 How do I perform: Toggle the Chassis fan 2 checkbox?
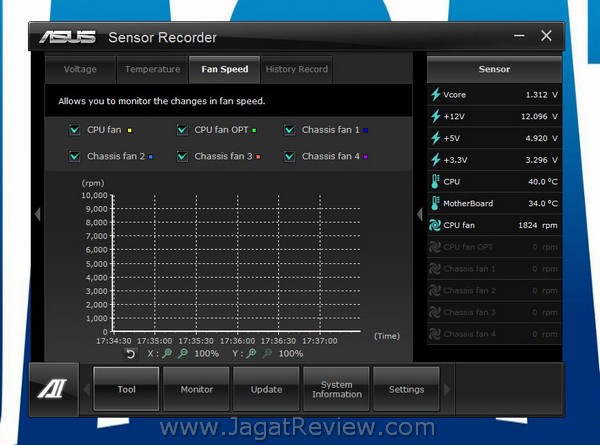pyautogui.click(x=75, y=156)
